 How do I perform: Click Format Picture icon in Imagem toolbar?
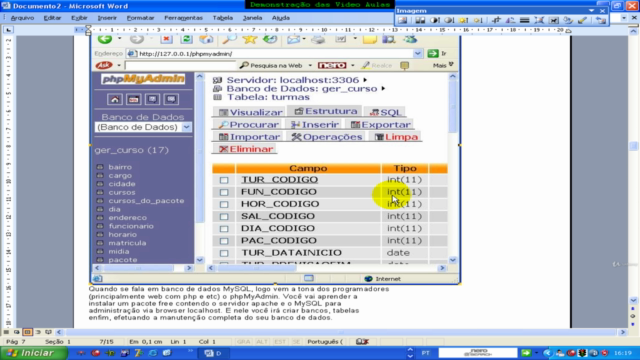click(x=568, y=20)
